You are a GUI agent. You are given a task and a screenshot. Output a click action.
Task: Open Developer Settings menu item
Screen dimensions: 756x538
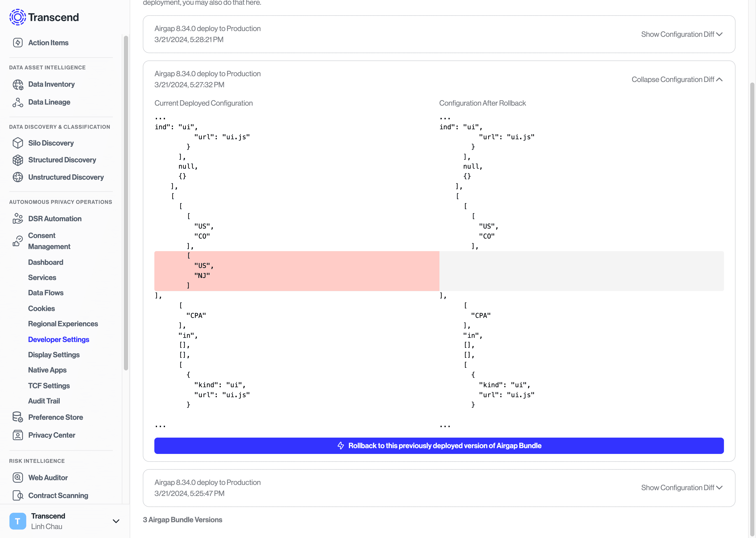click(59, 339)
